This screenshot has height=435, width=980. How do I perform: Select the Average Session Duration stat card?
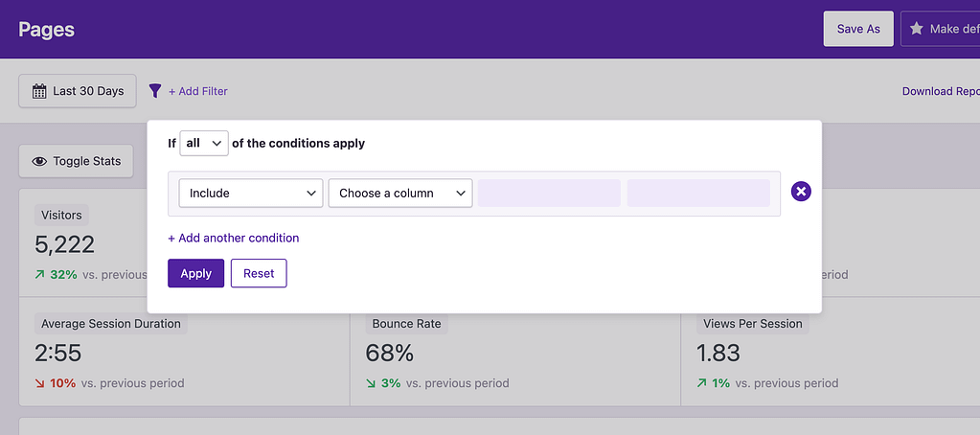184,353
